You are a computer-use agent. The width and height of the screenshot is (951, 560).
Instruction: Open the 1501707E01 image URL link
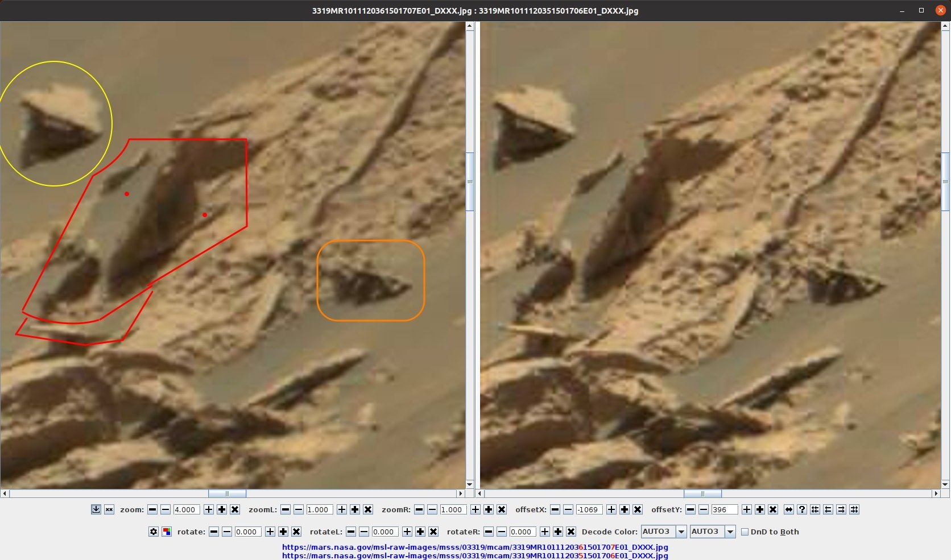click(x=475, y=547)
